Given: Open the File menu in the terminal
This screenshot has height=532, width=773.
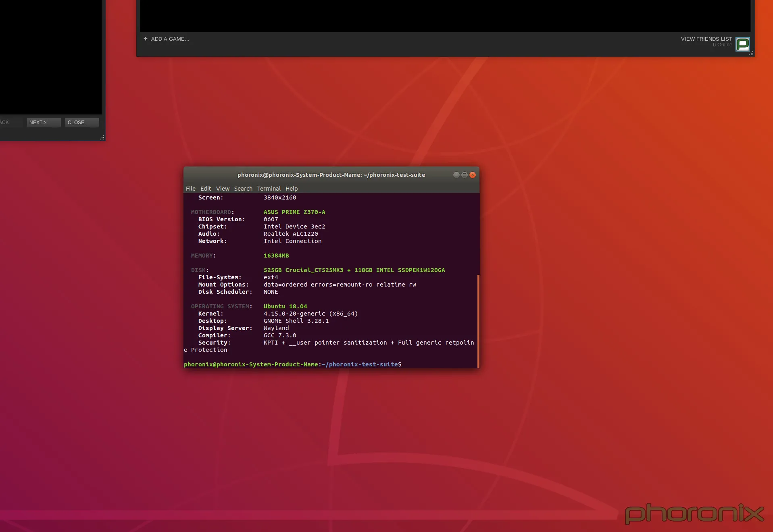Looking at the screenshot, I should click(190, 188).
